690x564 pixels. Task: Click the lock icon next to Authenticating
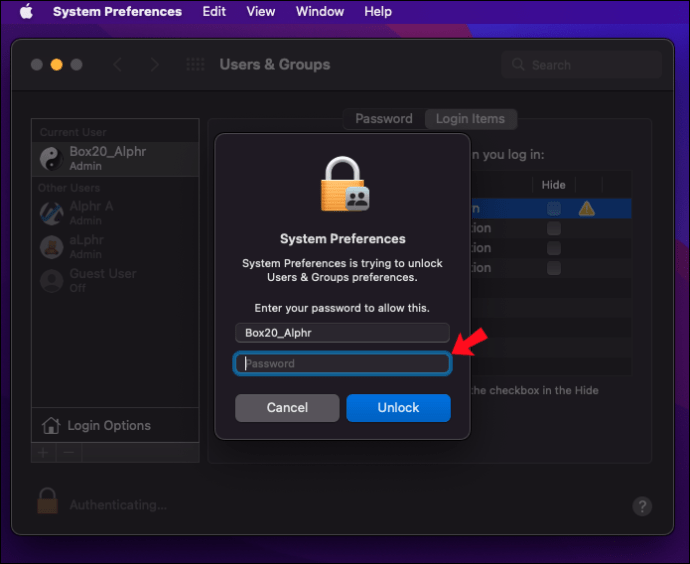coord(48,501)
